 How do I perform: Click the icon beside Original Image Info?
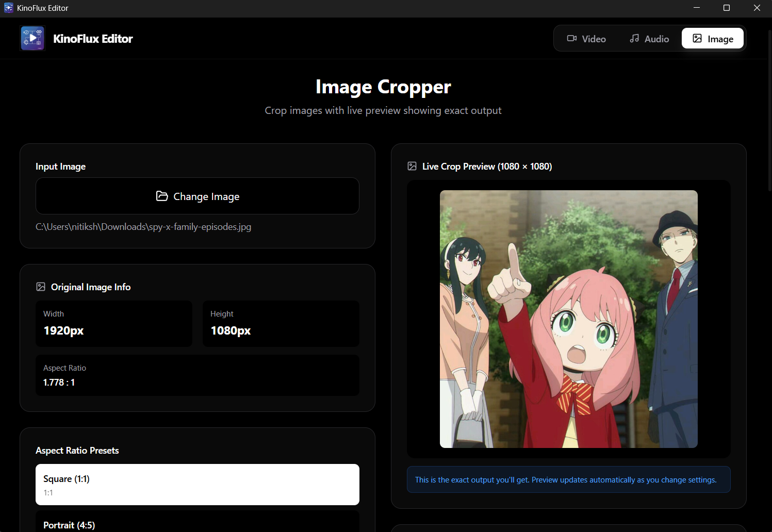point(41,287)
